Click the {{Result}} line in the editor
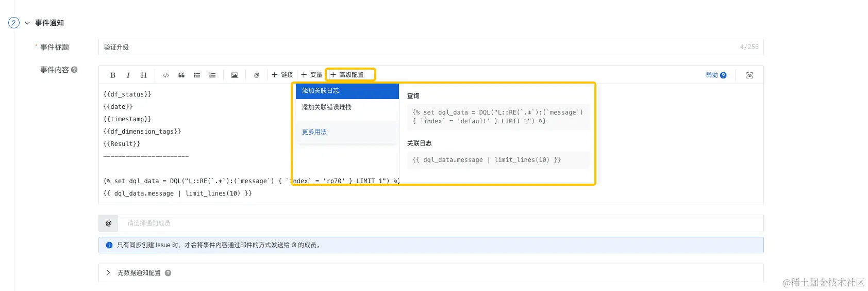The height and width of the screenshot is (291, 868). [122, 144]
